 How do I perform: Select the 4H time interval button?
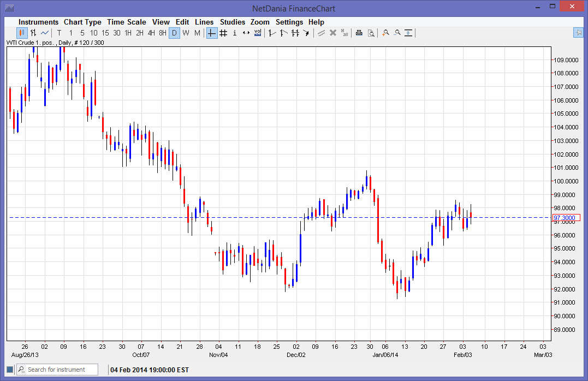click(151, 33)
